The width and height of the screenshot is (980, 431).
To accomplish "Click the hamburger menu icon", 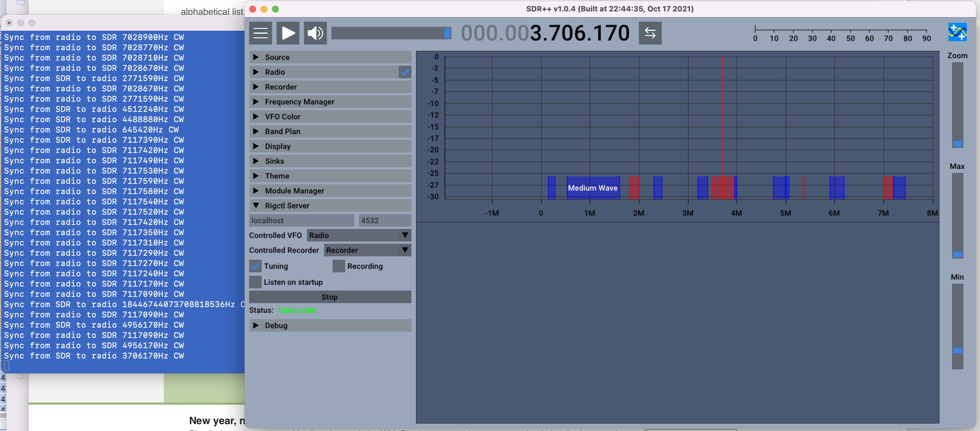I will tap(260, 33).
